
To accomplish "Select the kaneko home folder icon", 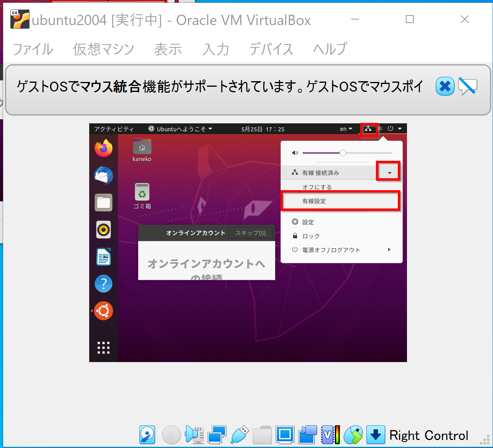I will coord(142,150).
